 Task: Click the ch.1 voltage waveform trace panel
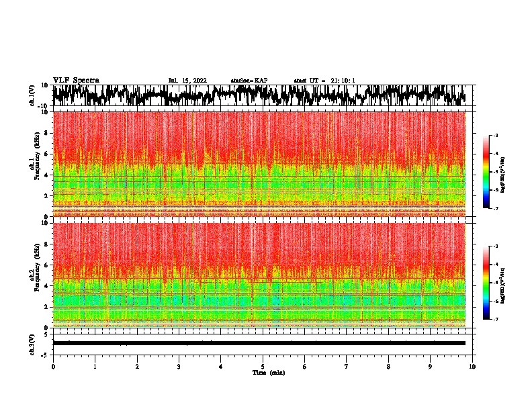(262, 95)
